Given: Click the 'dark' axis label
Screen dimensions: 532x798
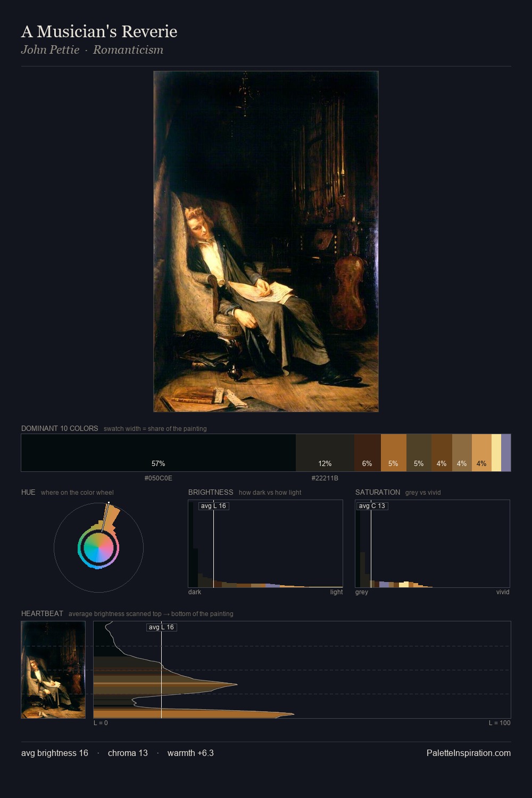Looking at the screenshot, I should tap(195, 592).
